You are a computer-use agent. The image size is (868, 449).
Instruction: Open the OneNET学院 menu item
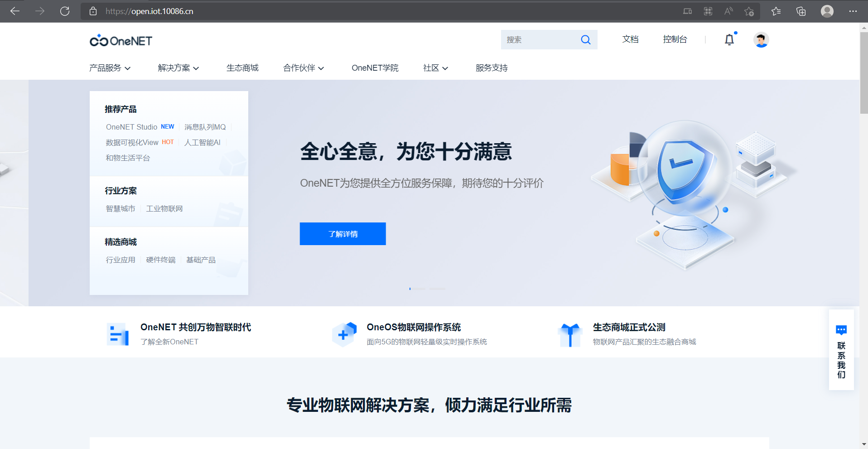(x=375, y=68)
